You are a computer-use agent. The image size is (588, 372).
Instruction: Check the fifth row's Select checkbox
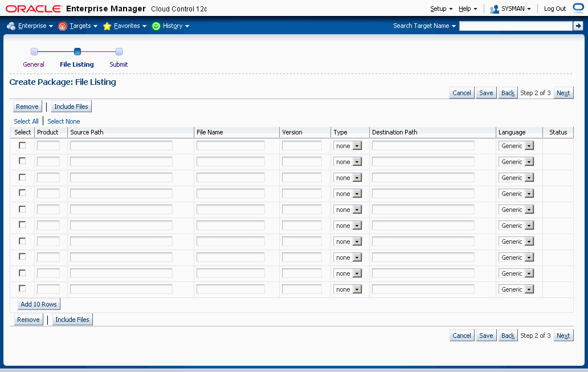(22, 209)
